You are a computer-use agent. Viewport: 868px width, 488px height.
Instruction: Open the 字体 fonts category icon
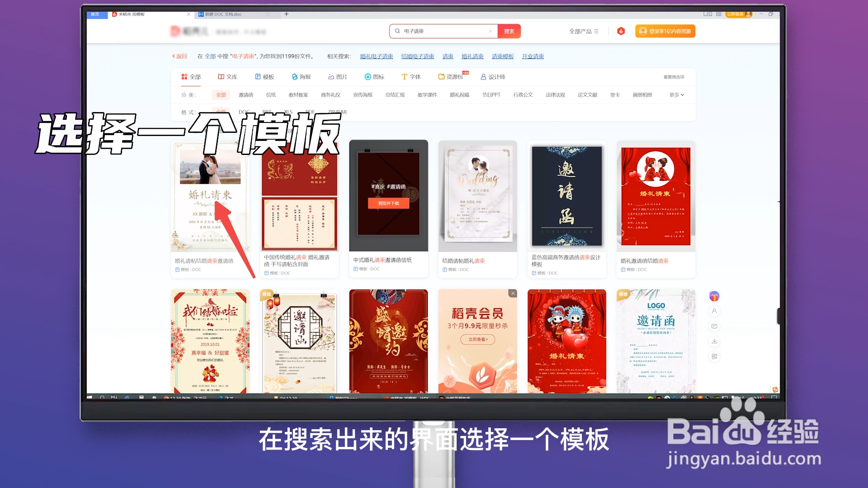coord(410,77)
